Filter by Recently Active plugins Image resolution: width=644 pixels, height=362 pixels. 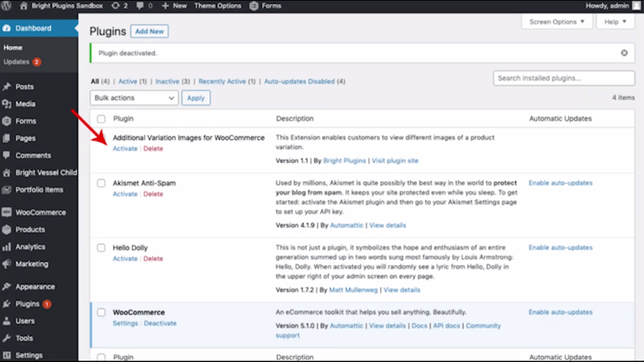point(222,81)
